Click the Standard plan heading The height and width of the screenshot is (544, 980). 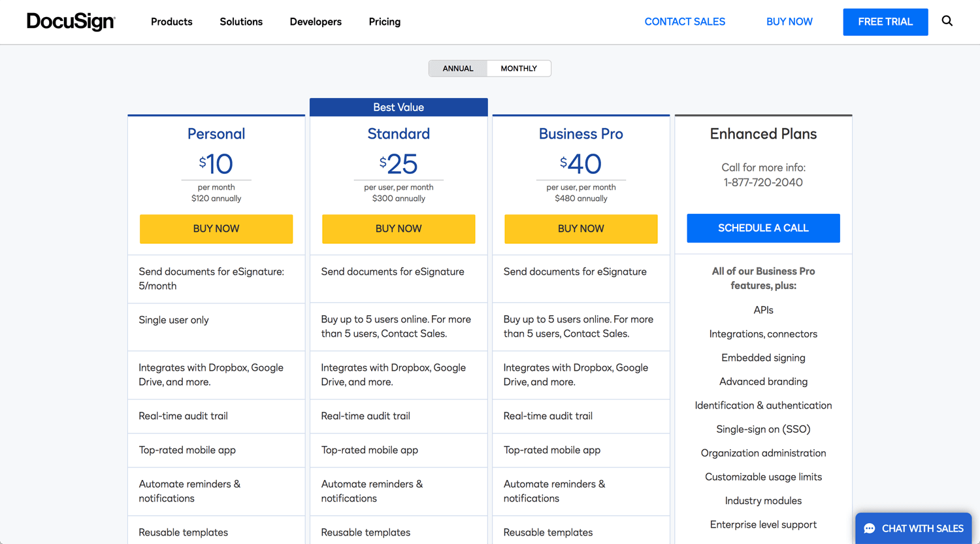[399, 134]
